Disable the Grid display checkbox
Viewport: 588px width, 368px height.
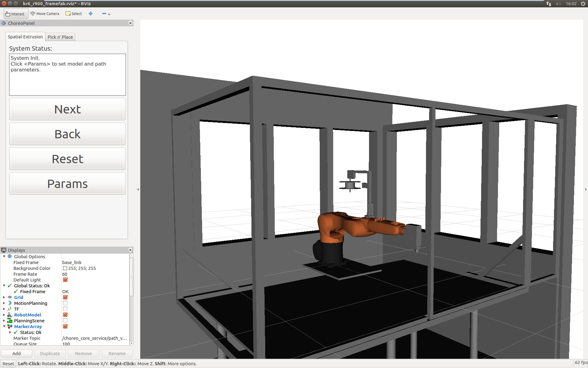(x=65, y=297)
